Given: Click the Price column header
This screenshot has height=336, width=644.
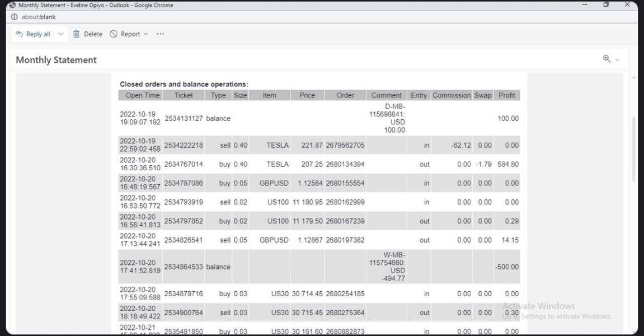Looking at the screenshot, I should pyautogui.click(x=307, y=95).
